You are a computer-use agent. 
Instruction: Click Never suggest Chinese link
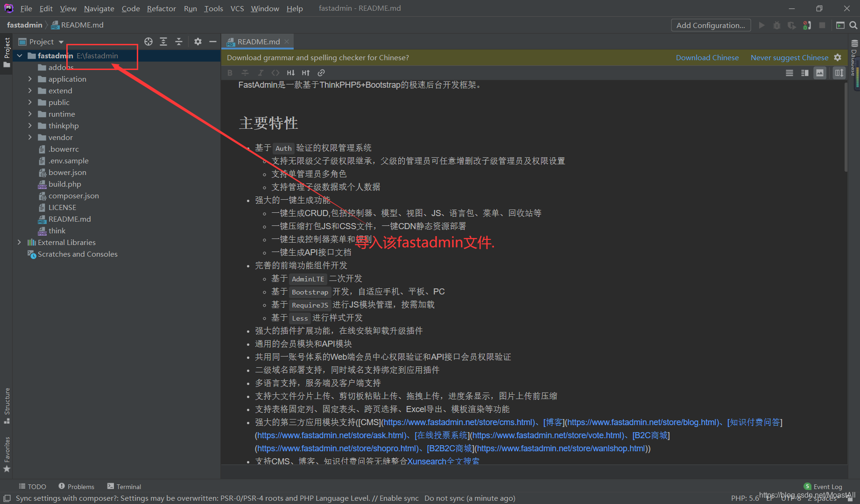coord(790,57)
